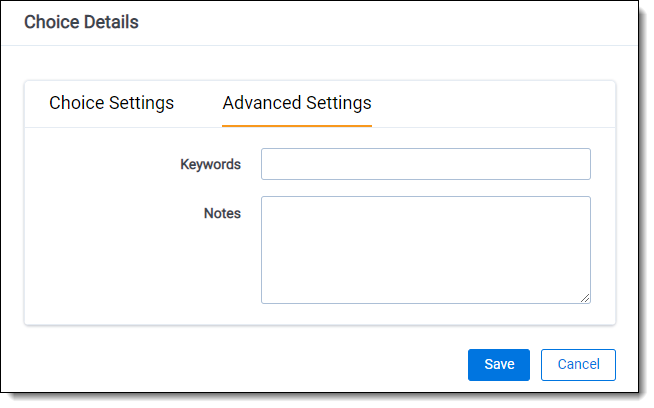Click the Choice Details dialog title
The image size is (654, 408).
pos(81,22)
